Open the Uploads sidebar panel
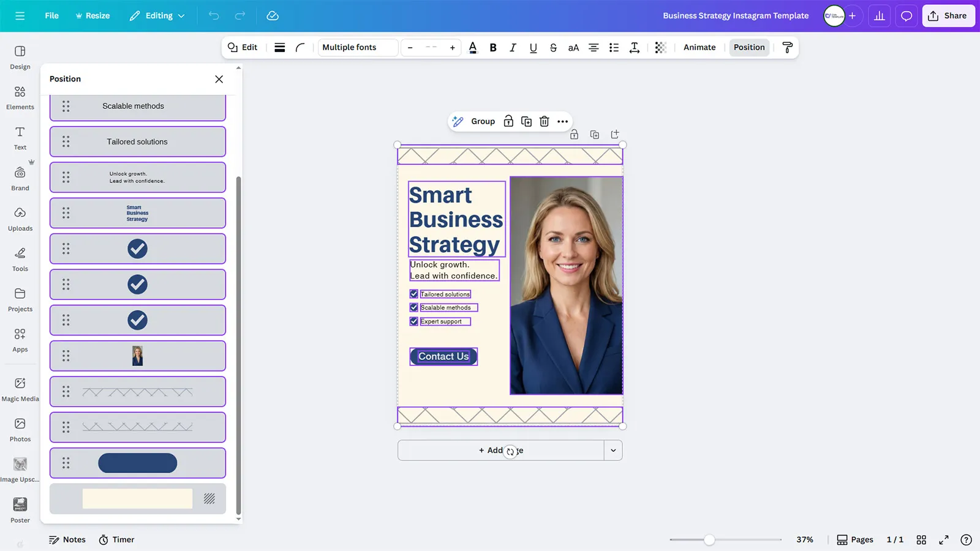This screenshot has height=551, width=980. pyautogui.click(x=20, y=219)
